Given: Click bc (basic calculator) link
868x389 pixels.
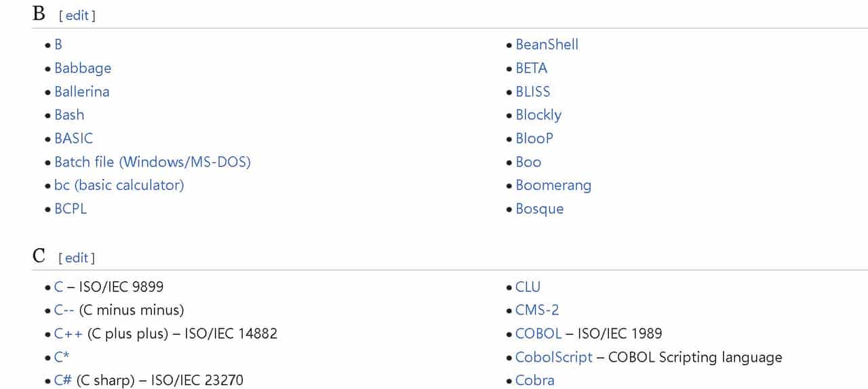Looking at the screenshot, I should pyautogui.click(x=119, y=185).
